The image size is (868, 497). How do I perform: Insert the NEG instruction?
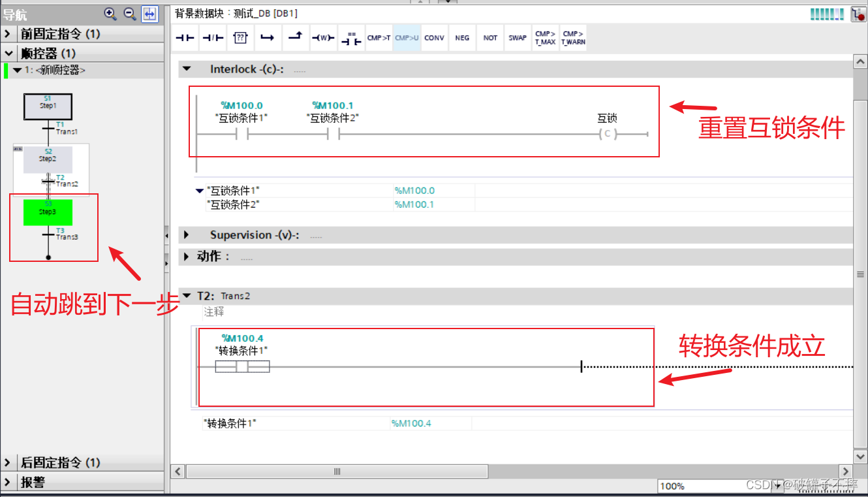(462, 38)
